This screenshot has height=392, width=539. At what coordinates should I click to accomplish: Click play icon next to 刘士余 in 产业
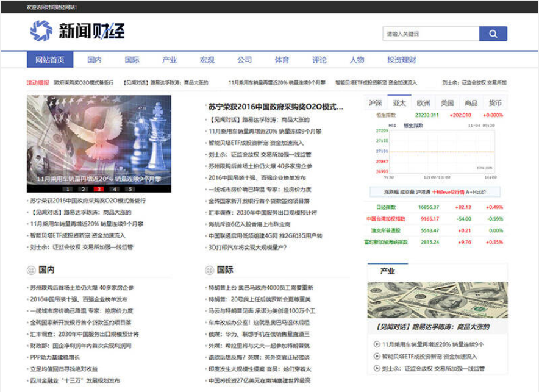click(377, 368)
